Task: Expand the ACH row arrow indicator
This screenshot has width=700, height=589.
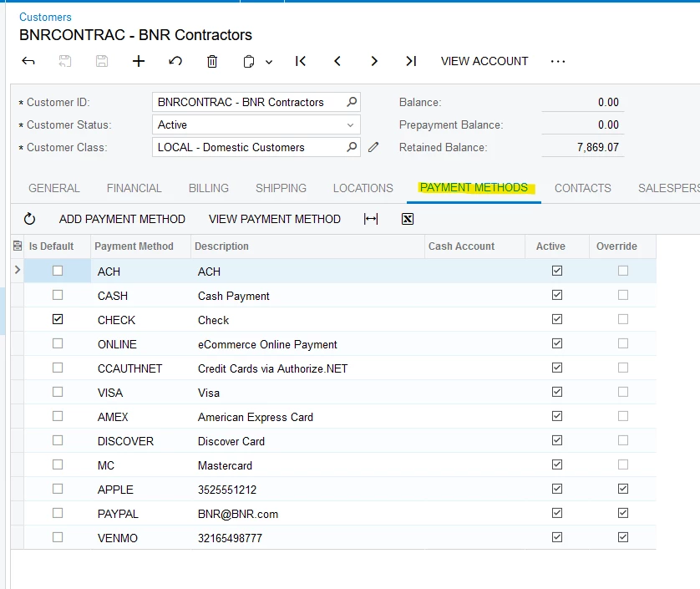Action: click(18, 270)
